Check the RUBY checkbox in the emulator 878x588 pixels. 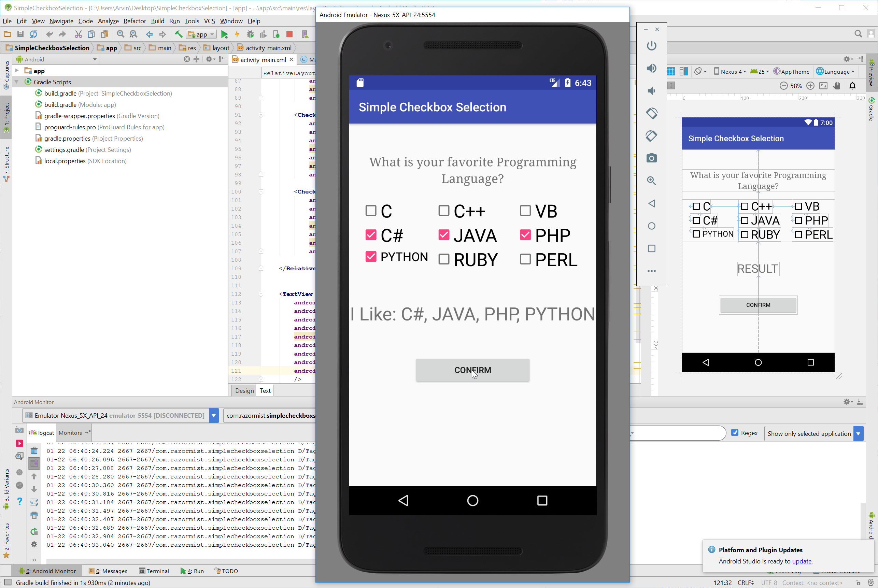(444, 259)
